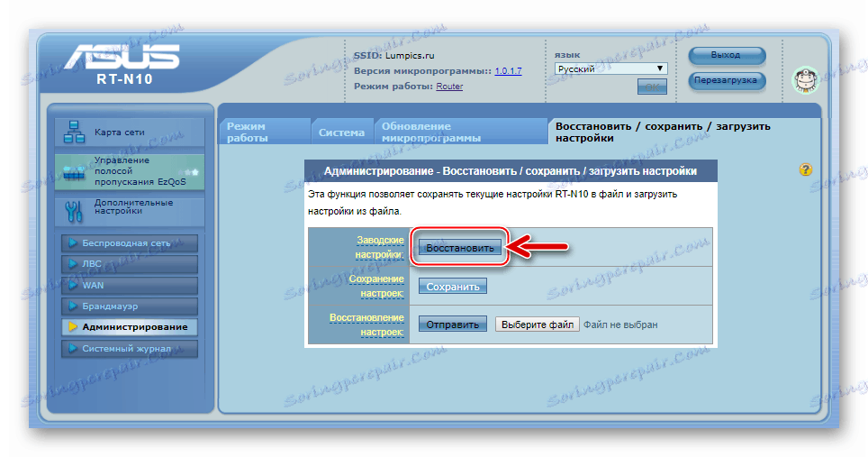
Task: Open the ЛВС section
Action: 130,264
